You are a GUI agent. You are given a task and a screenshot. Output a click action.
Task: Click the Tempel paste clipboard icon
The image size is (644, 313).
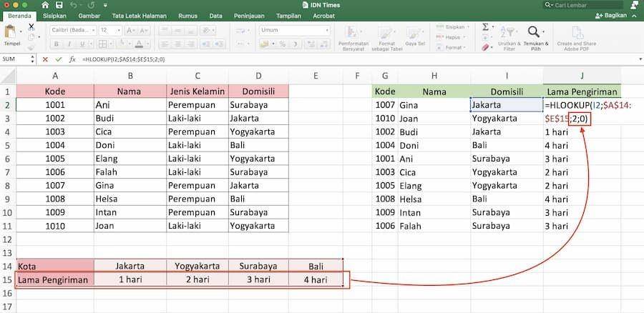pos(11,32)
